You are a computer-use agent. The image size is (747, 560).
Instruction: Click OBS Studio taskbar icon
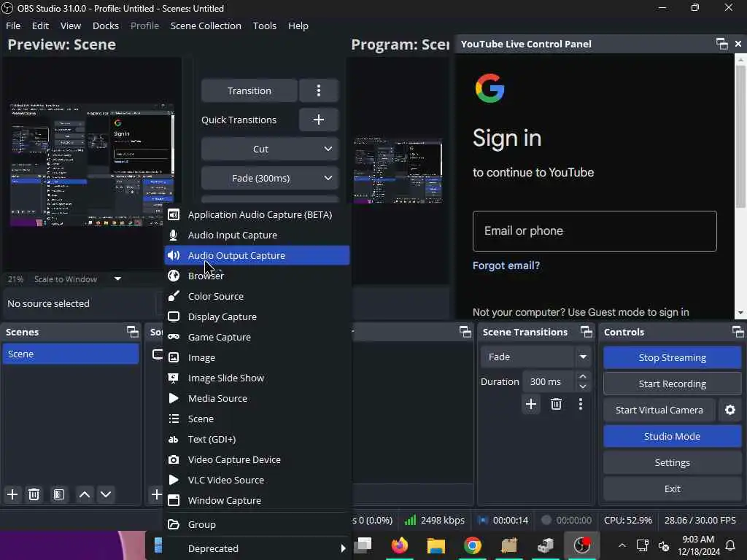tap(581, 545)
